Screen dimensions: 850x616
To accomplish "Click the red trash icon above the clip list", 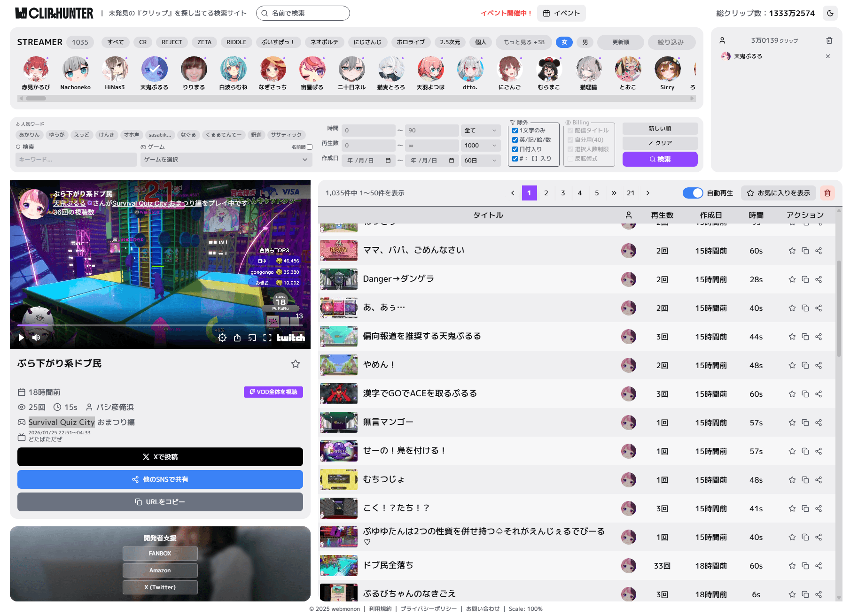I will coord(827,192).
